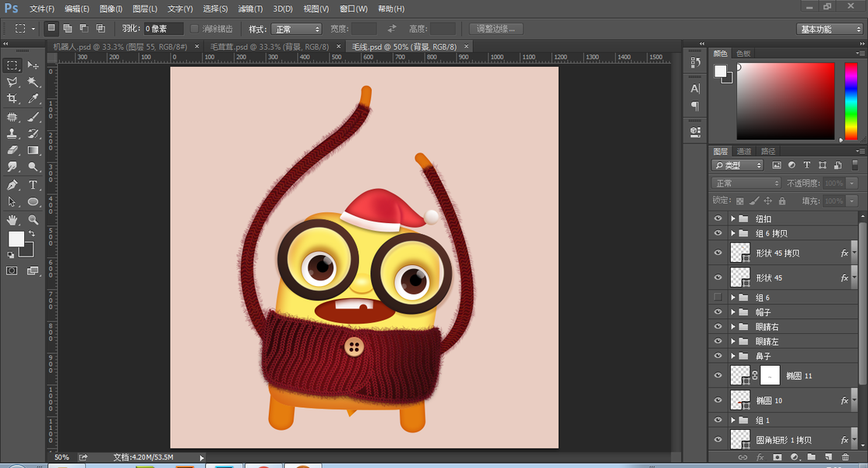Click the 调整边缘 refine edge button
The image size is (868, 468).
click(x=496, y=29)
